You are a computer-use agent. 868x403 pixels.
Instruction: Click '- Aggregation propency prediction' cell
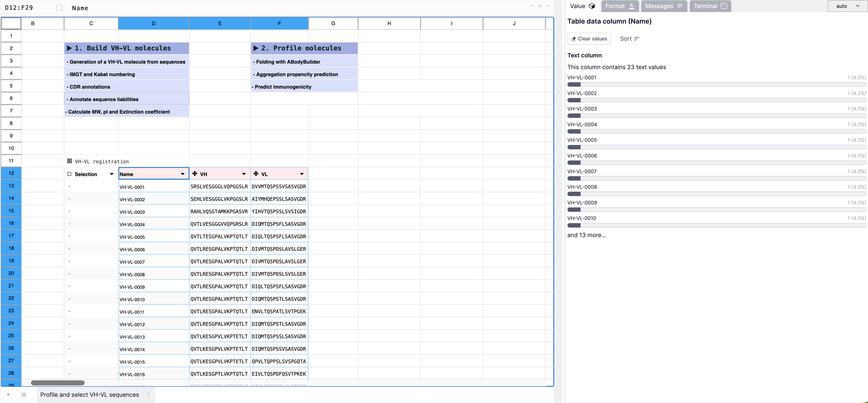[304, 74]
